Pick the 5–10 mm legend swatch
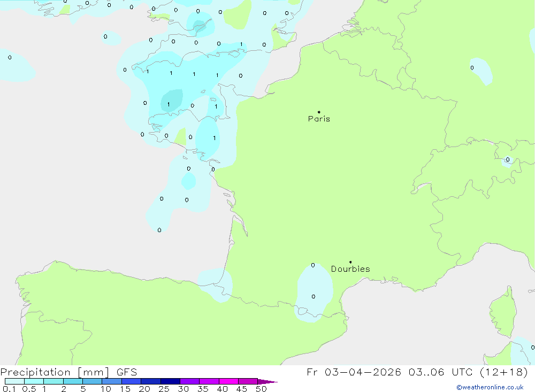535x392 pixels. pyautogui.click(x=93, y=381)
